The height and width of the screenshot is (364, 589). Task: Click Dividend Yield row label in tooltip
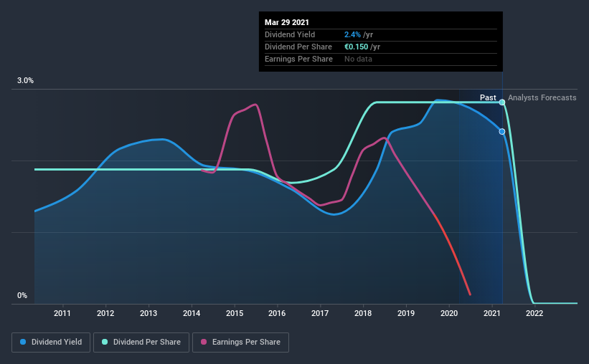point(290,34)
